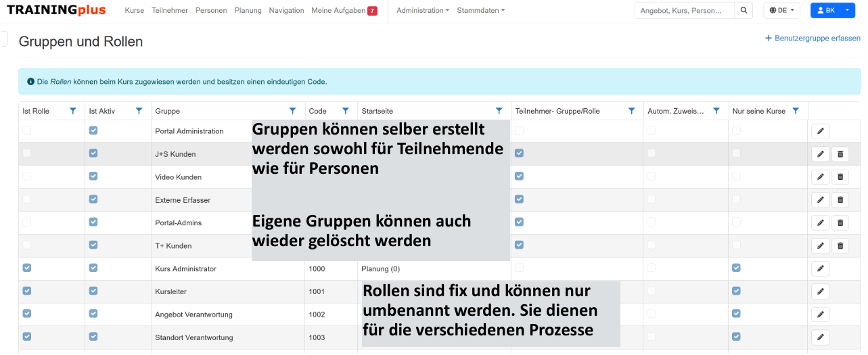
Task: Edit the Kursleiter role
Action: click(820, 291)
